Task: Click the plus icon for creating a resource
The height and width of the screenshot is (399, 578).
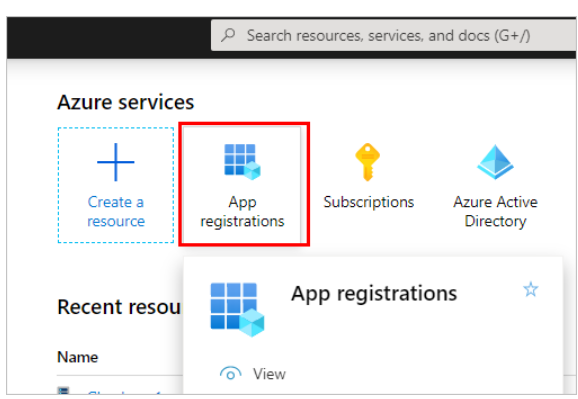Action: (x=116, y=162)
